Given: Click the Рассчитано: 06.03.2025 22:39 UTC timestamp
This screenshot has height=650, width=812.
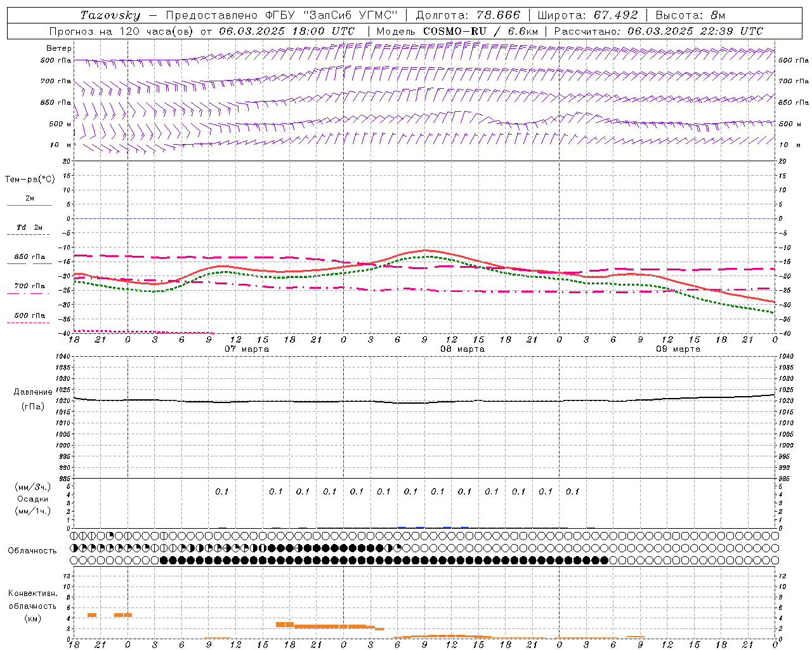Looking at the screenshot, I should pos(658,31).
